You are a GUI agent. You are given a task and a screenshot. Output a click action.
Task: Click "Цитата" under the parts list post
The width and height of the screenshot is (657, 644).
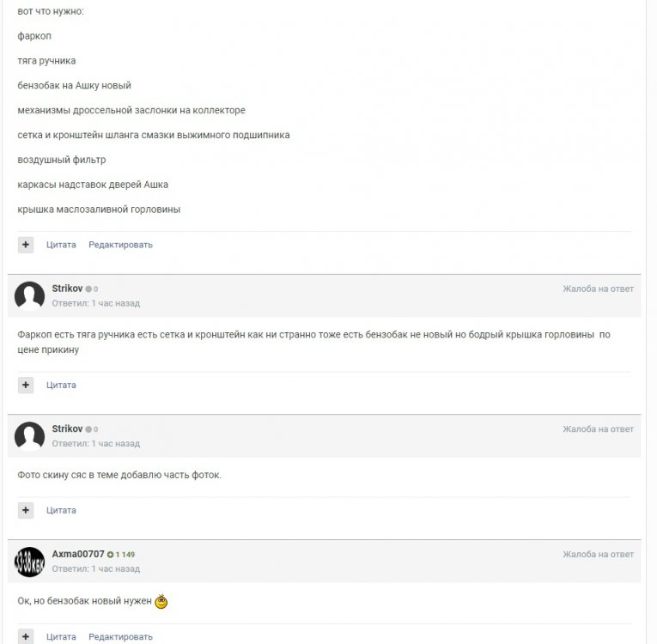(x=61, y=245)
